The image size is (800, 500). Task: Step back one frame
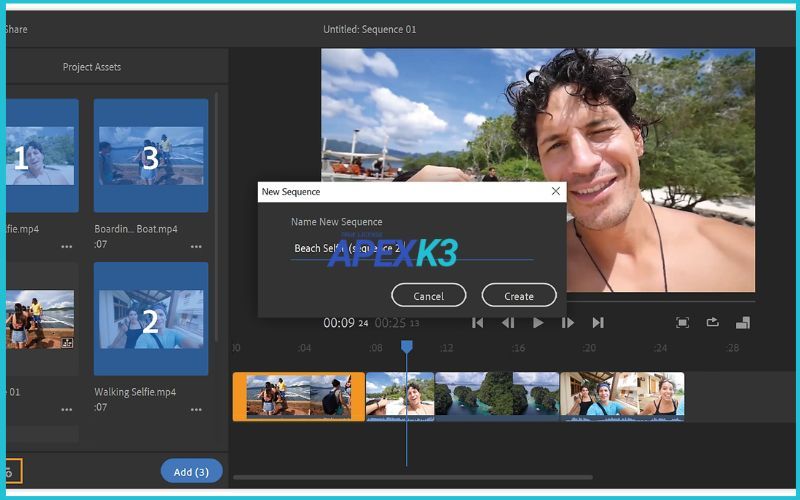508,322
